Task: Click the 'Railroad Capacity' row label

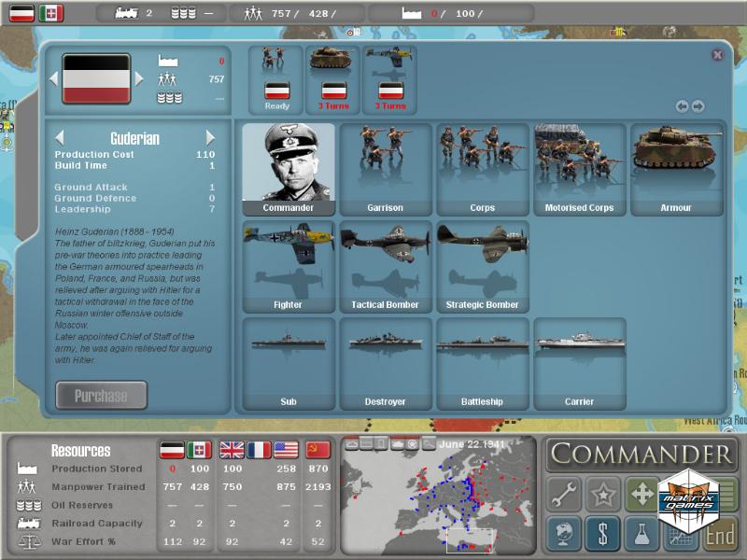Action: click(97, 524)
